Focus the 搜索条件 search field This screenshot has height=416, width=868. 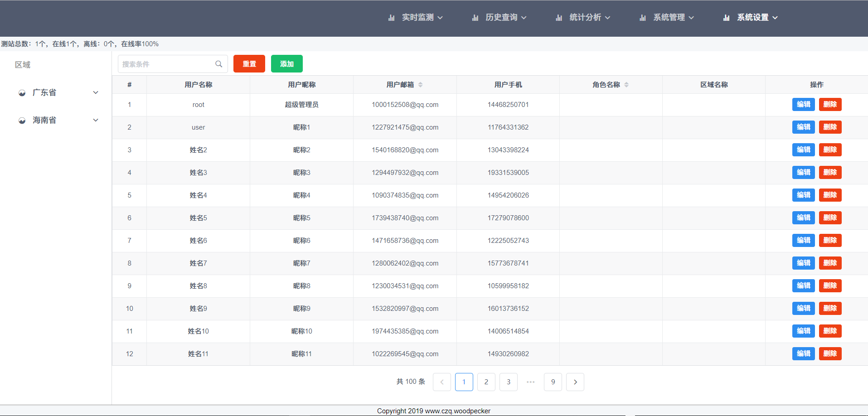pos(172,64)
